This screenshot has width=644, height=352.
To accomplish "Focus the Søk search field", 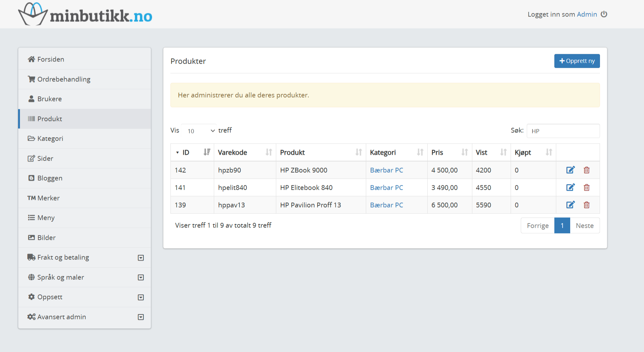I will 563,131.
